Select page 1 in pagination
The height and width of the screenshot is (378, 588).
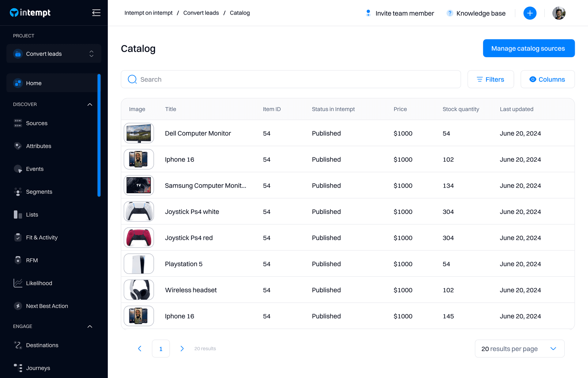click(x=161, y=349)
